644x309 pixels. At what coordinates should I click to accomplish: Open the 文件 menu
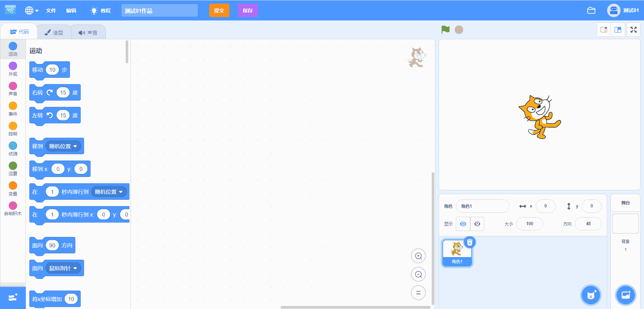click(x=51, y=11)
